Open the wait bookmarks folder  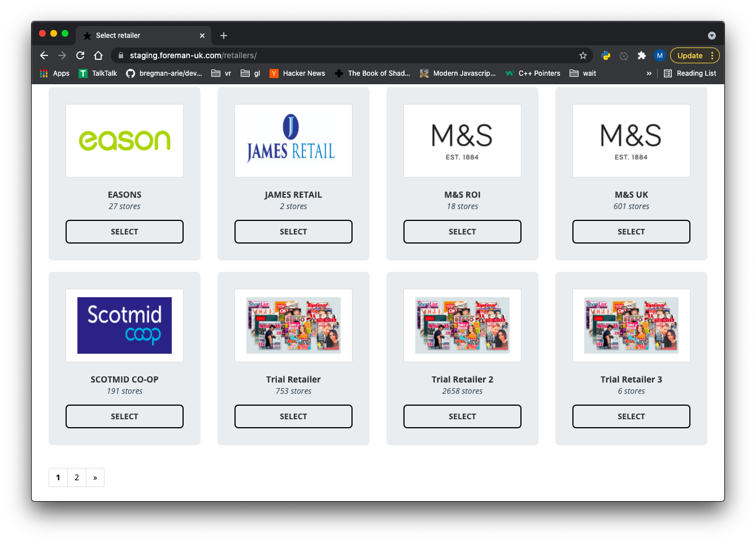tap(583, 73)
